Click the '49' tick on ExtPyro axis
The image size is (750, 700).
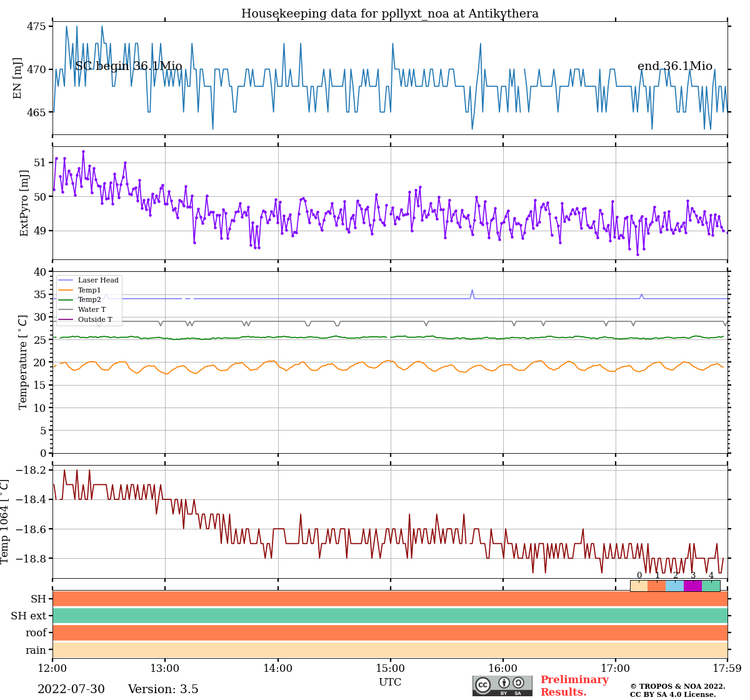tap(39, 231)
